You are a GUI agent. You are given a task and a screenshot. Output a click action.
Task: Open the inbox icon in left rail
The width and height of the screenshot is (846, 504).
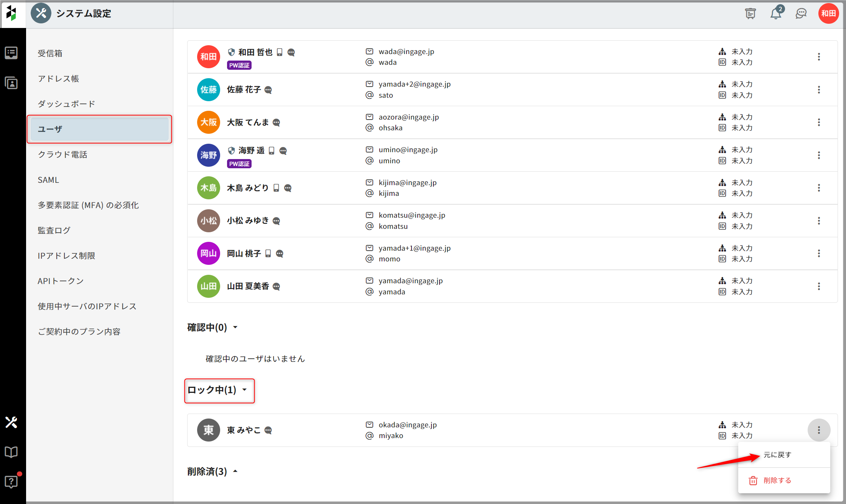11,53
